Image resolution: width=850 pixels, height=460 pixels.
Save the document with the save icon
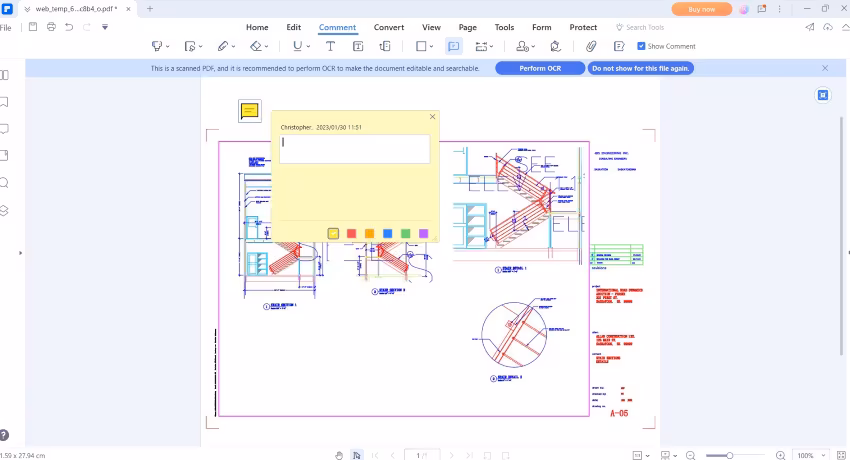[x=33, y=27]
